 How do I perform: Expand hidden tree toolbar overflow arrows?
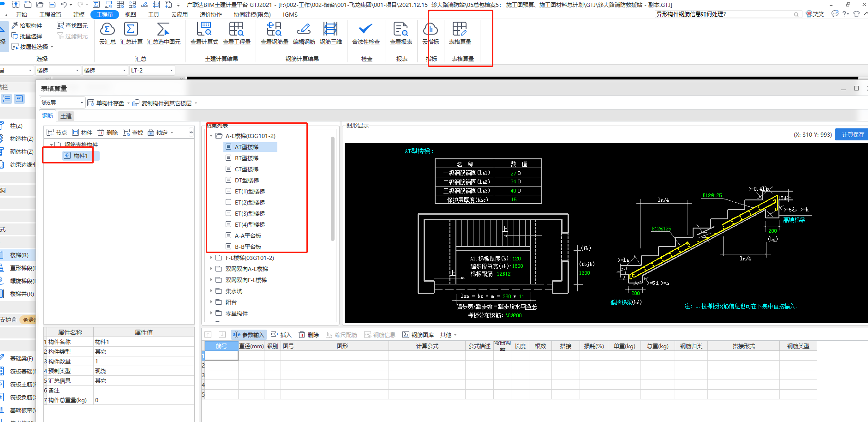191,133
